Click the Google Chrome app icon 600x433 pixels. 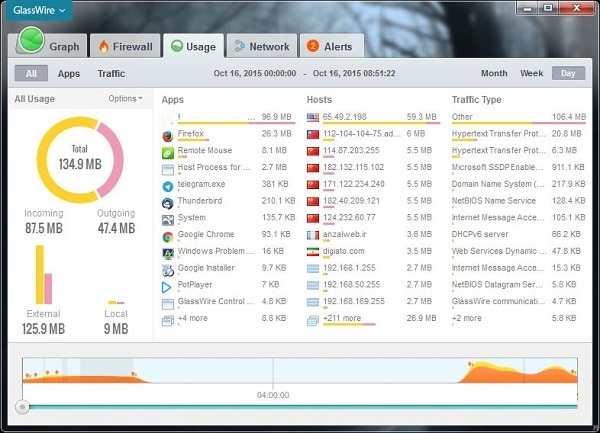(167, 236)
